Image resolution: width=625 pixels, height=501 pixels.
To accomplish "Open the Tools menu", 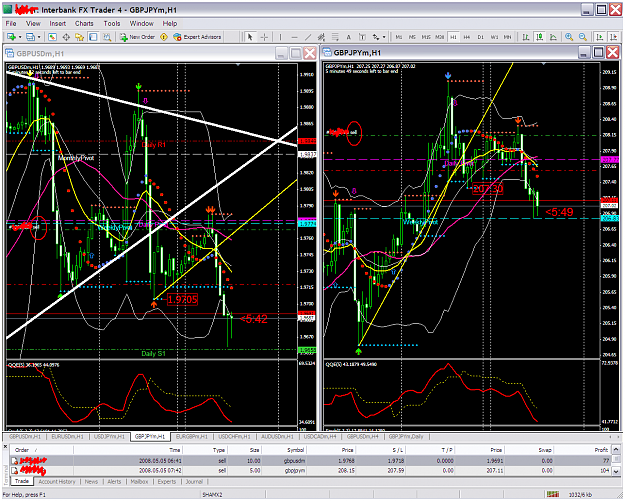I will pyautogui.click(x=112, y=24).
